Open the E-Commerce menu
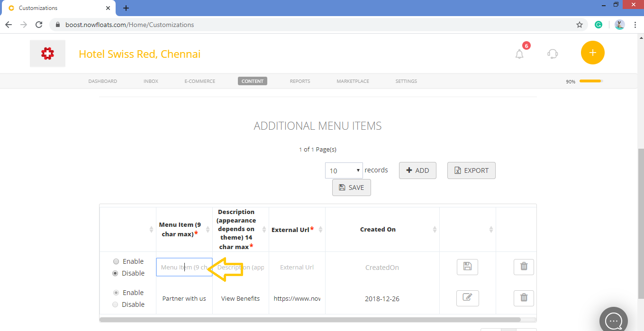Image resolution: width=644 pixels, height=331 pixels. coord(200,81)
